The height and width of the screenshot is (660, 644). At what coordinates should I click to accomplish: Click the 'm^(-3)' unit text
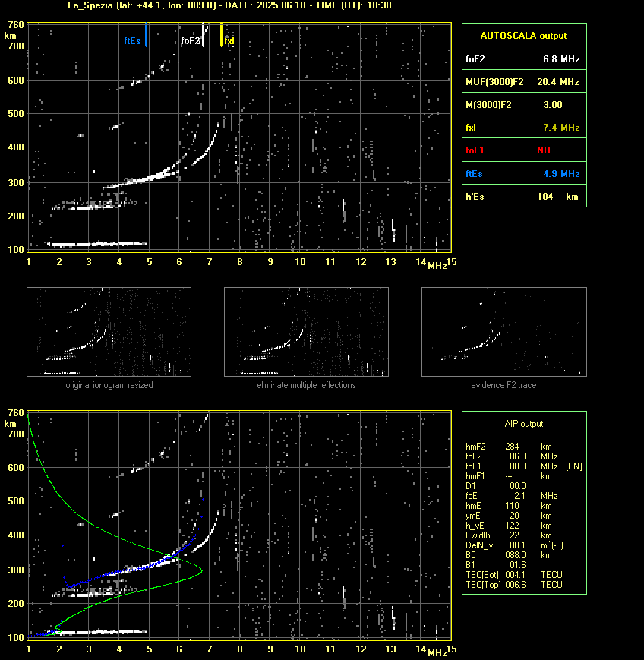[552, 545]
